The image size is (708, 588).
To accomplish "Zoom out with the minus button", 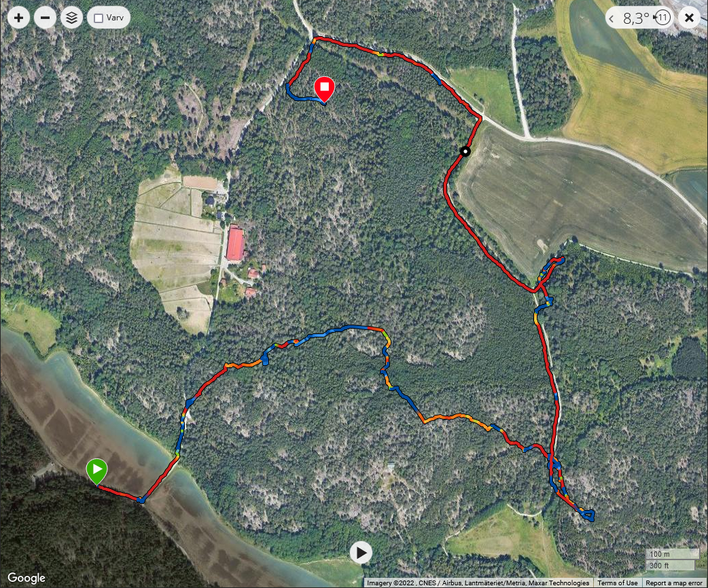I will [x=45, y=18].
